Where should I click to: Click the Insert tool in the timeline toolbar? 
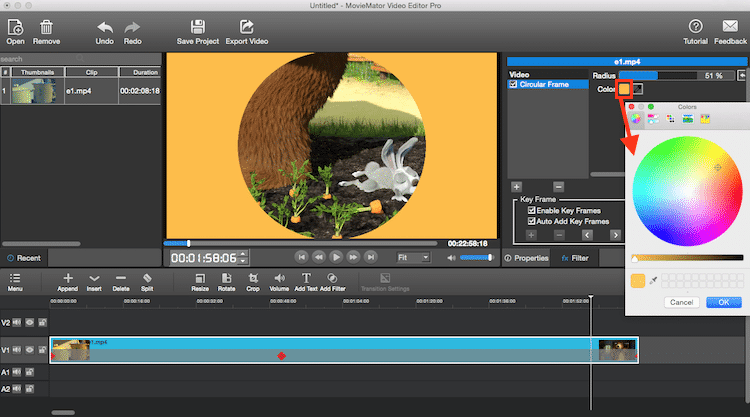tap(94, 282)
